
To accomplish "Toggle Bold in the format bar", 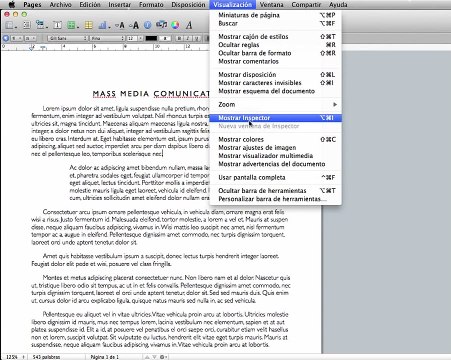I will (x=179, y=38).
